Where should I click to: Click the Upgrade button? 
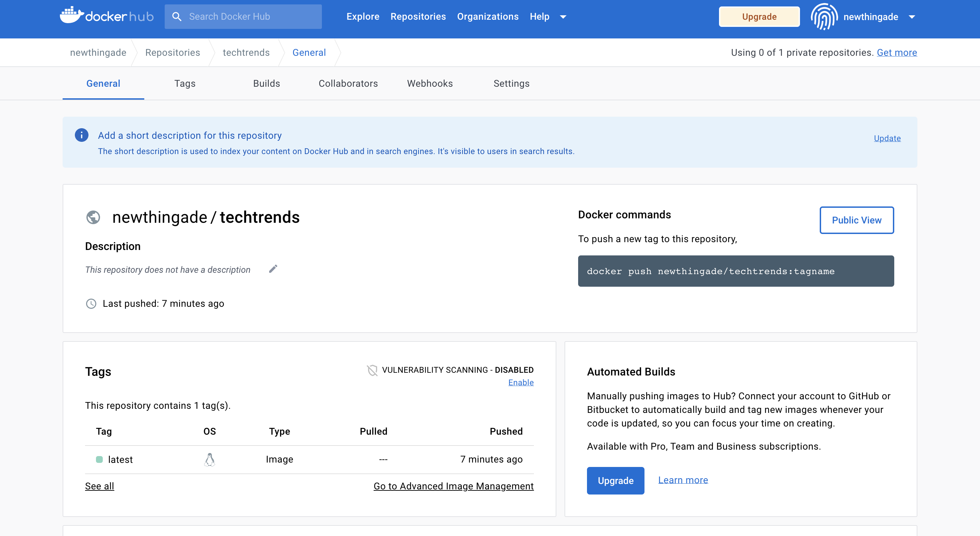pyautogui.click(x=758, y=16)
